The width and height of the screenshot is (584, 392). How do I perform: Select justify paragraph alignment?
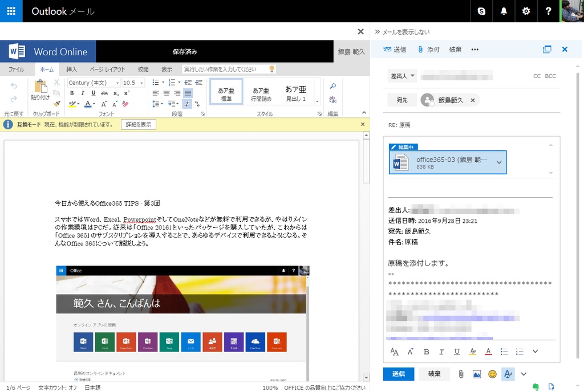pos(188,93)
